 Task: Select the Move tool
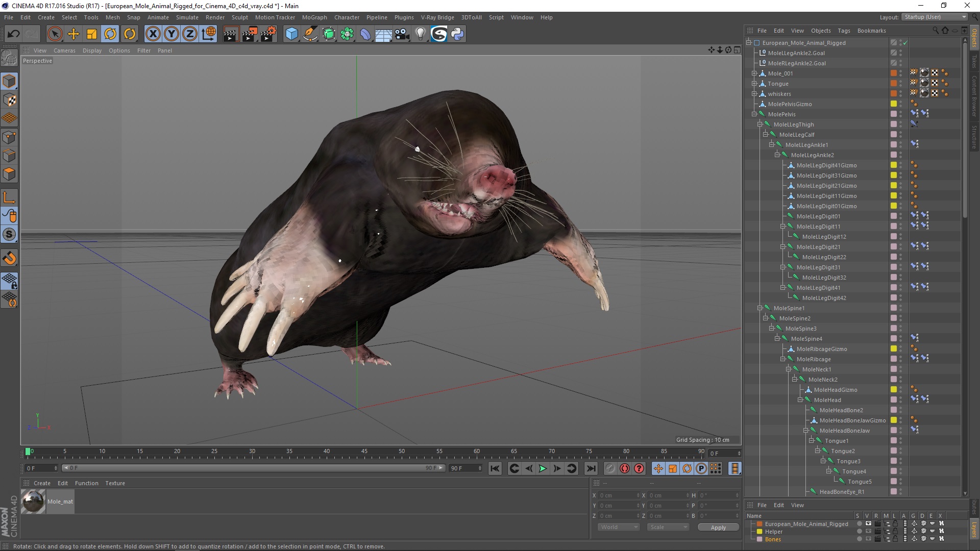point(73,34)
